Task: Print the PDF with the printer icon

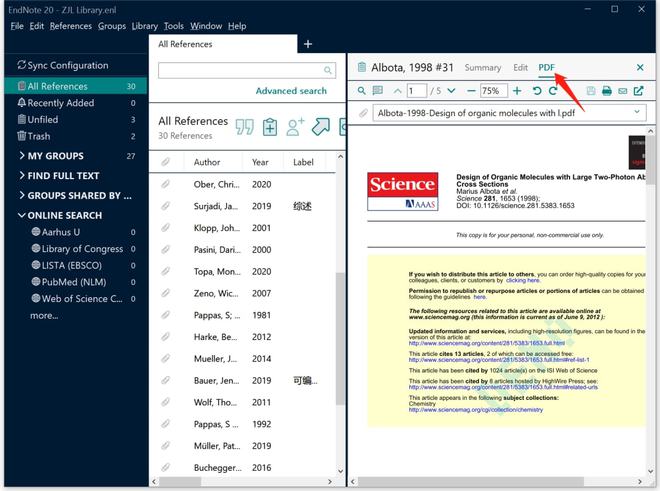Action: [x=607, y=91]
